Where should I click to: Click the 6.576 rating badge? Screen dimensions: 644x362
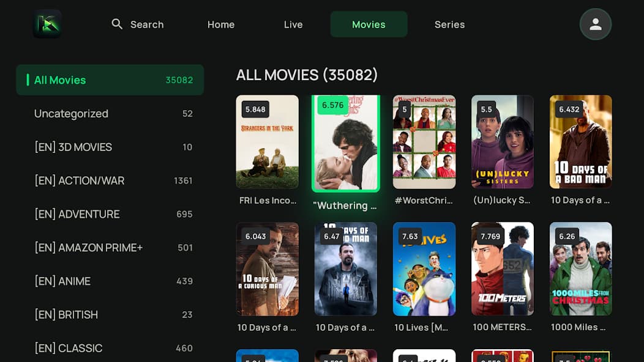(x=332, y=105)
